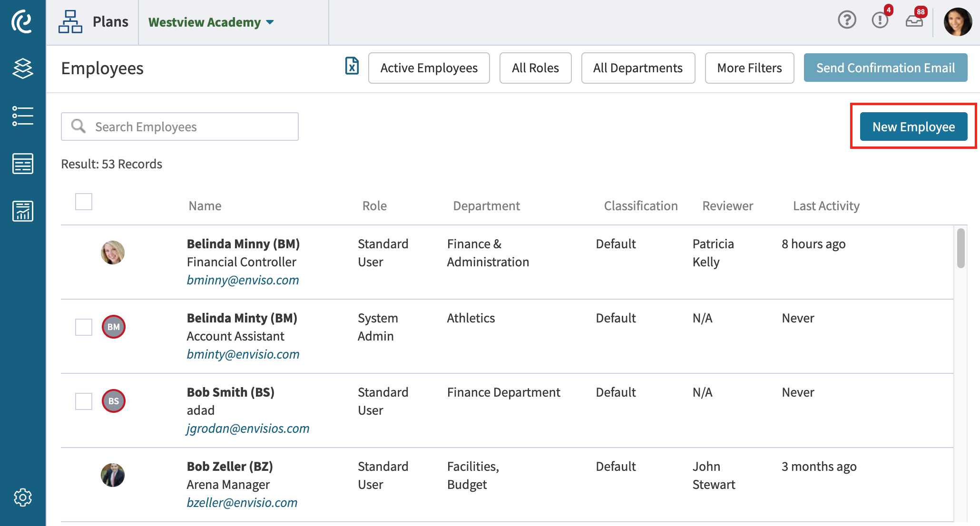Open the All Departments filter
980x526 pixels.
pos(637,68)
